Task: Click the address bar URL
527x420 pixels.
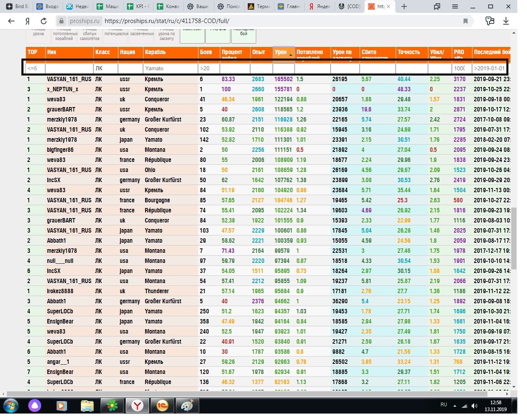Action: [x=167, y=21]
